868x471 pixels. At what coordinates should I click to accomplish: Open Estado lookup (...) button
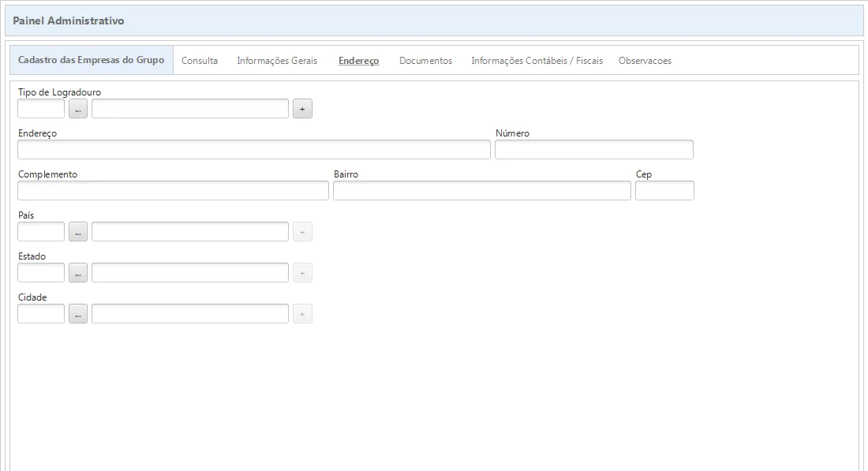tap(78, 273)
